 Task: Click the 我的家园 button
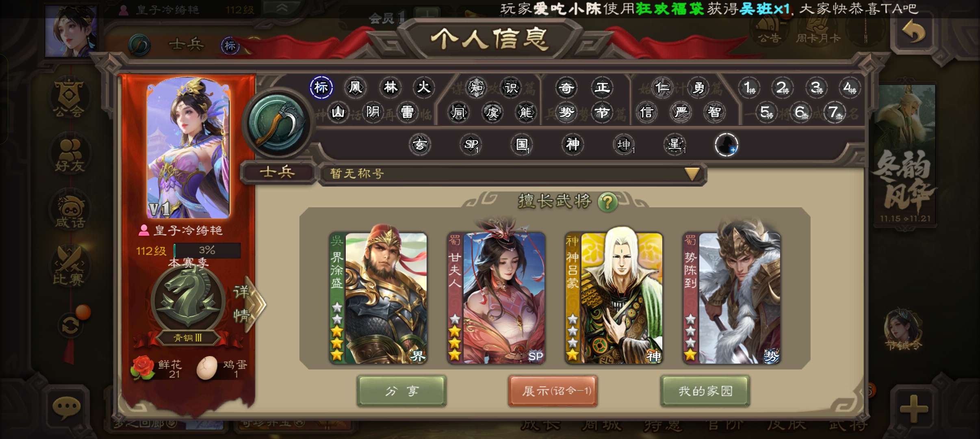coord(705,391)
